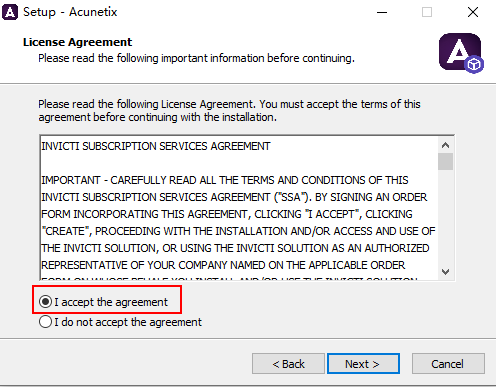Click inside the license agreement text box
The height and width of the screenshot is (387, 496).
point(239,208)
